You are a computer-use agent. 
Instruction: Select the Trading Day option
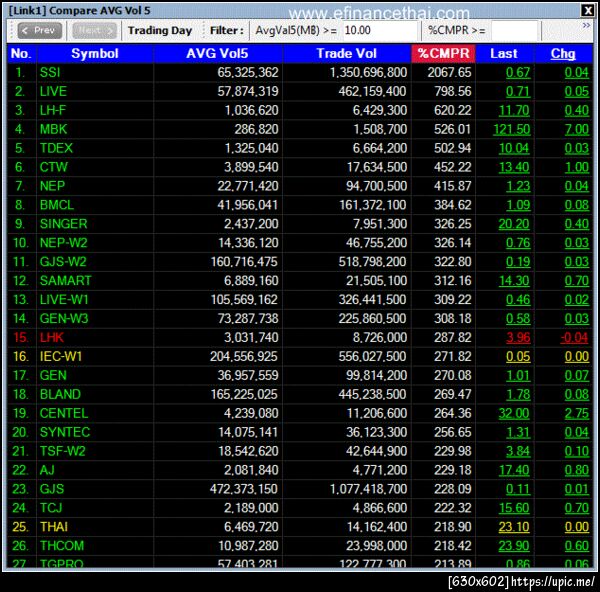pos(160,30)
